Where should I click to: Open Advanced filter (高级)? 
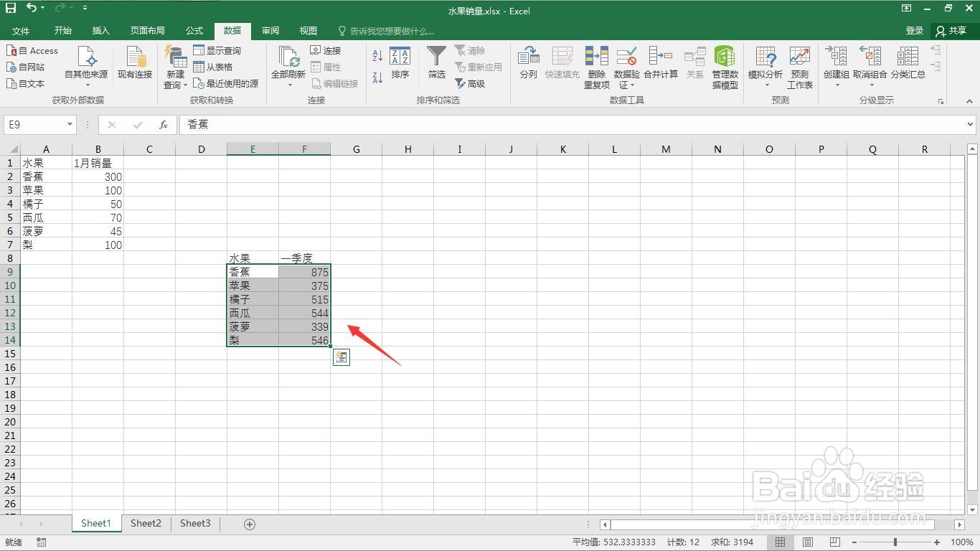pos(470,84)
